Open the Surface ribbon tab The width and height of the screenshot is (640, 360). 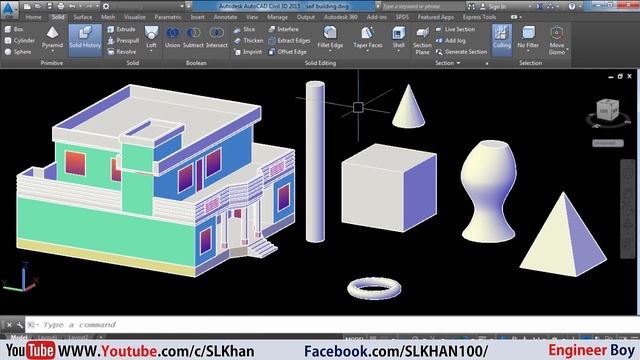click(x=82, y=17)
